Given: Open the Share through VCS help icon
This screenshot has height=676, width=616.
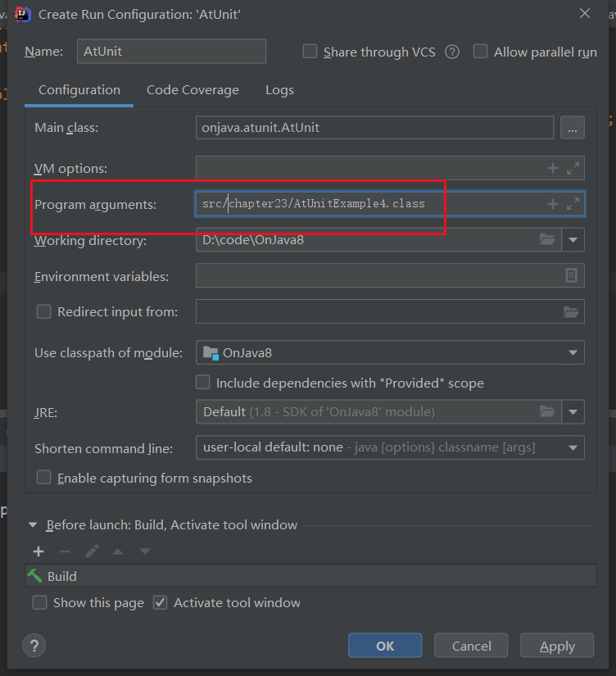Looking at the screenshot, I should (452, 52).
